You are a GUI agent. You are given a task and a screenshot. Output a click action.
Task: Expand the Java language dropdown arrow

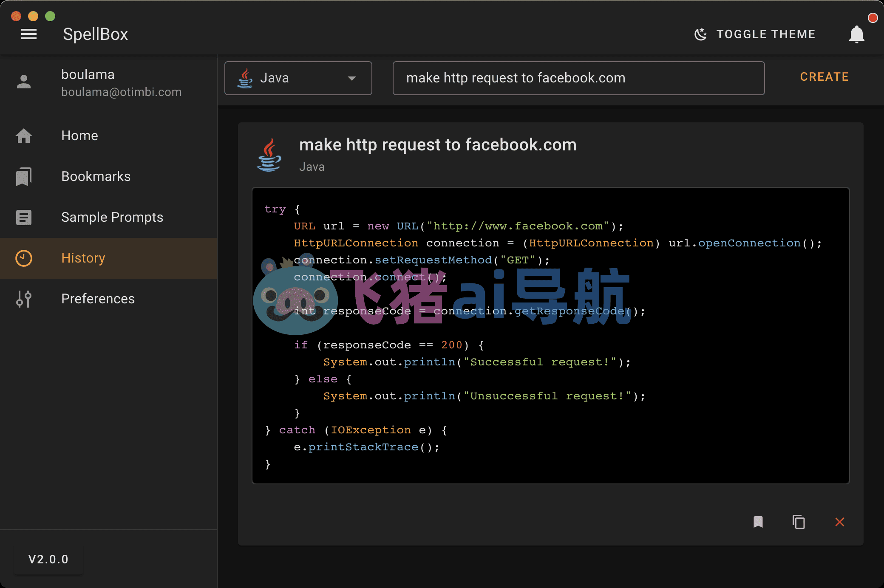coord(351,78)
